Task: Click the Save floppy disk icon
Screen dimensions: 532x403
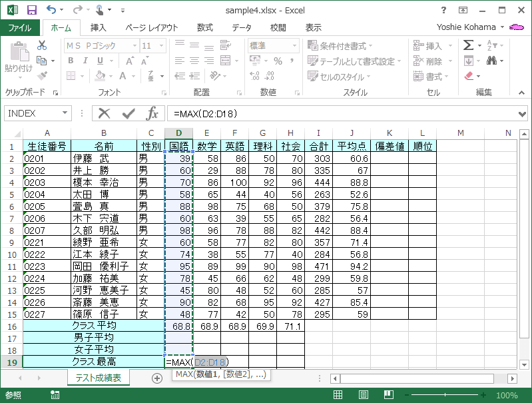Action: [x=31, y=10]
